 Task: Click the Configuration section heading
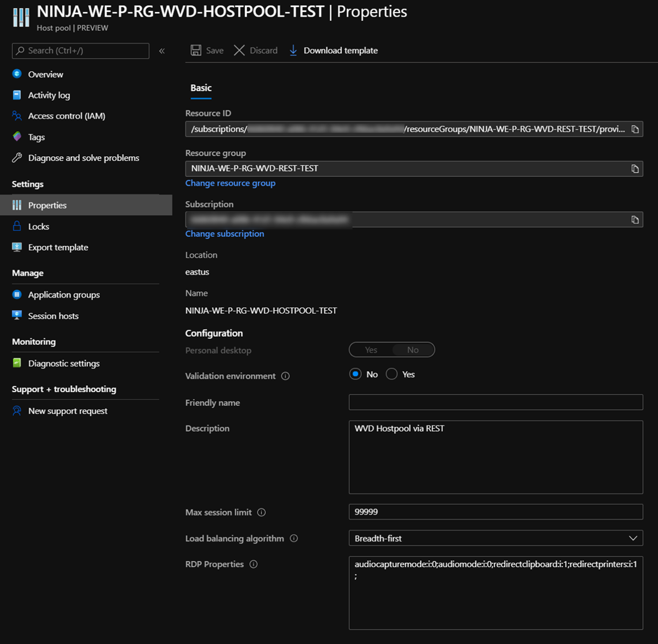pyautogui.click(x=214, y=333)
